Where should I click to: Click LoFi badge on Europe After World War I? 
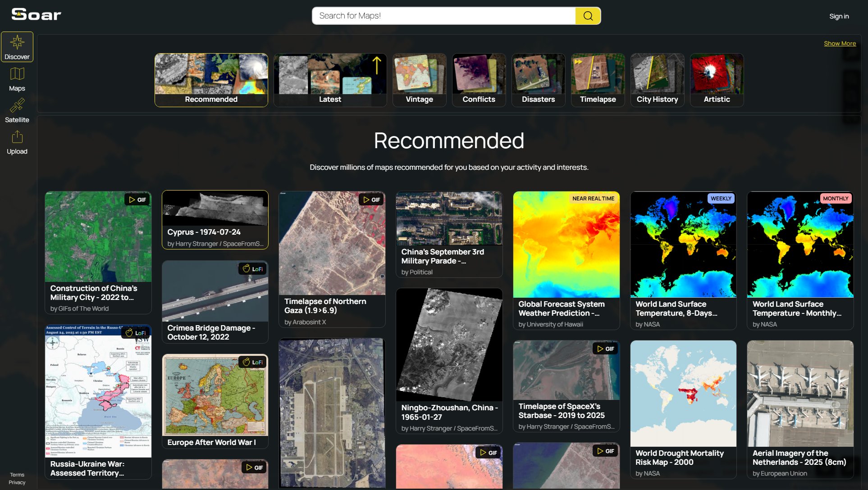click(253, 362)
